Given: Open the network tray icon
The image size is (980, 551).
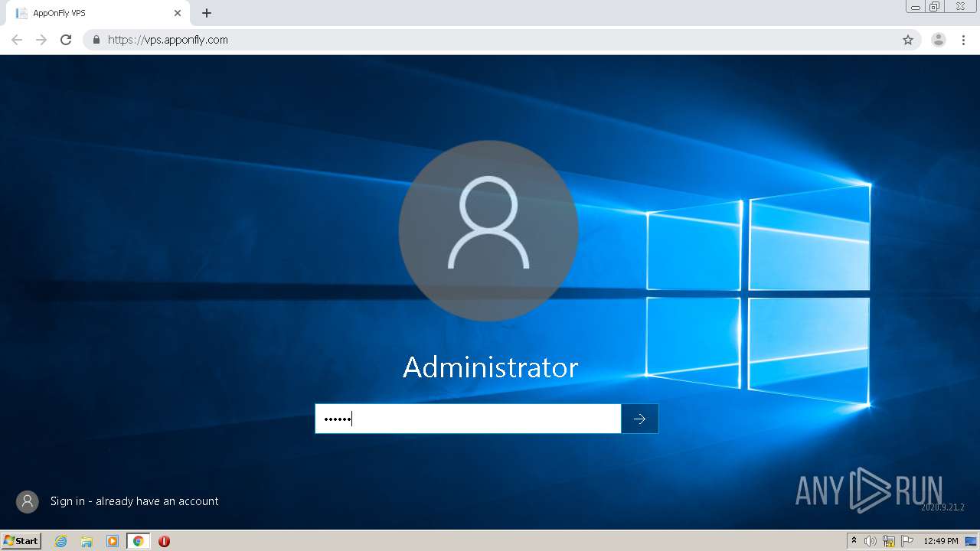Looking at the screenshot, I should [x=889, y=541].
